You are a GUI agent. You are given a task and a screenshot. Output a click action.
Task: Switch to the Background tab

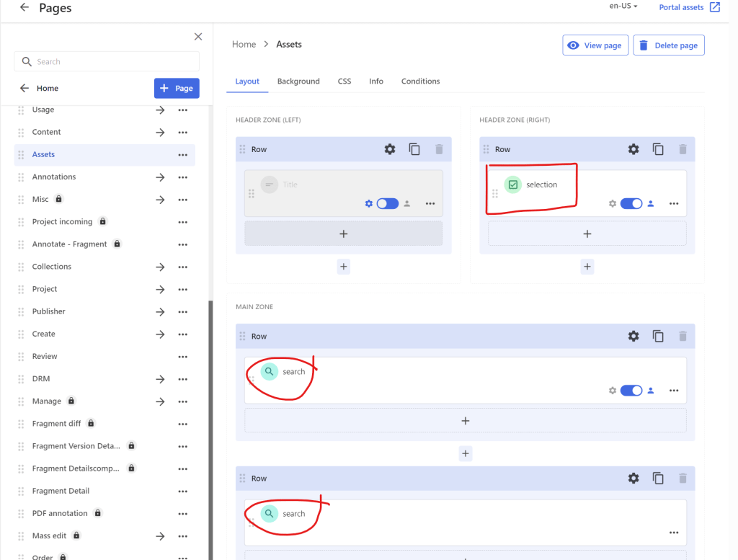pyautogui.click(x=298, y=81)
